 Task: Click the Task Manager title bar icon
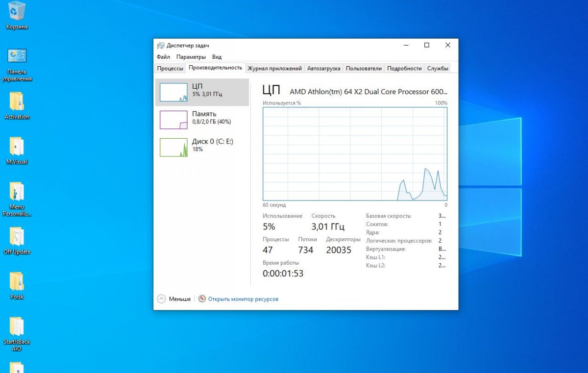click(161, 45)
